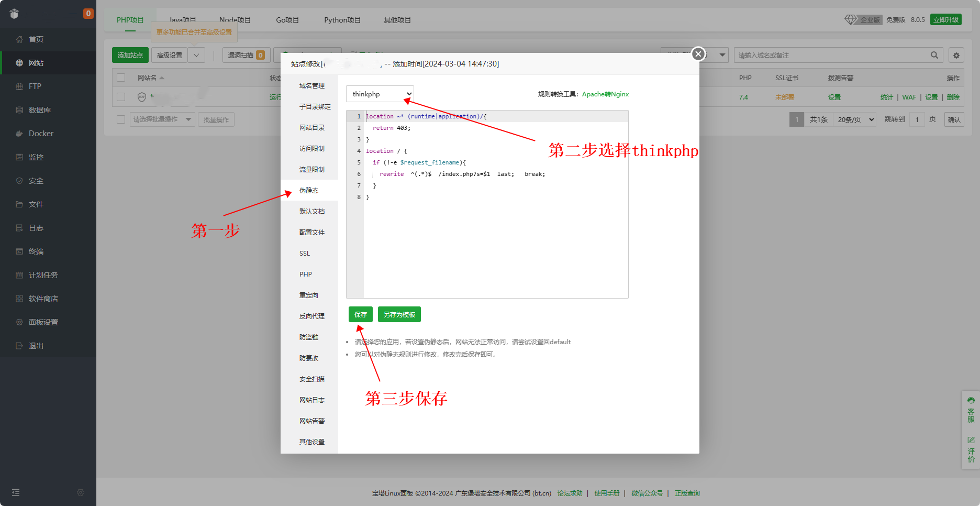Open the terminal icon in sidebar
The height and width of the screenshot is (506, 980).
tap(19, 251)
